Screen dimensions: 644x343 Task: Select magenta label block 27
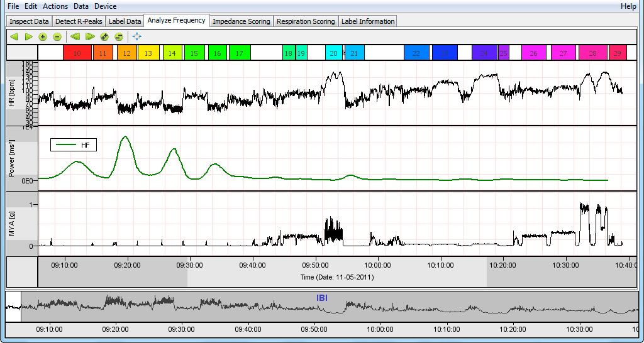(x=563, y=53)
